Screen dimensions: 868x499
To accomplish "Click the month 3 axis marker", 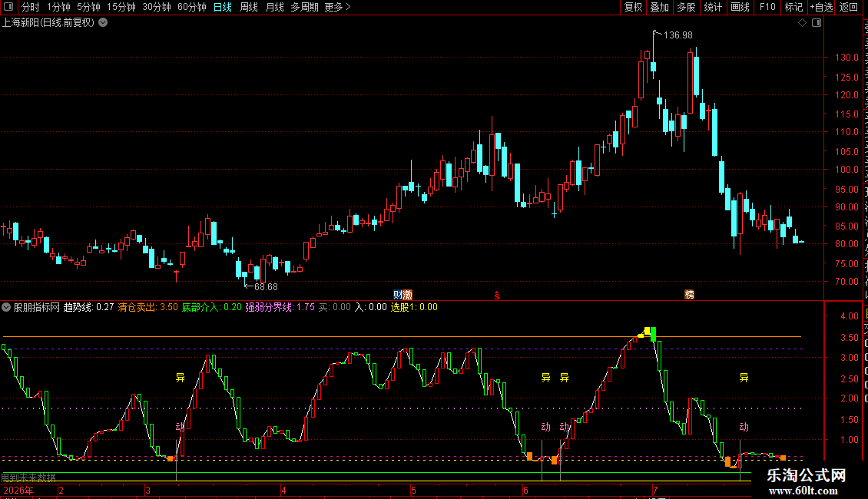I will (x=147, y=490).
